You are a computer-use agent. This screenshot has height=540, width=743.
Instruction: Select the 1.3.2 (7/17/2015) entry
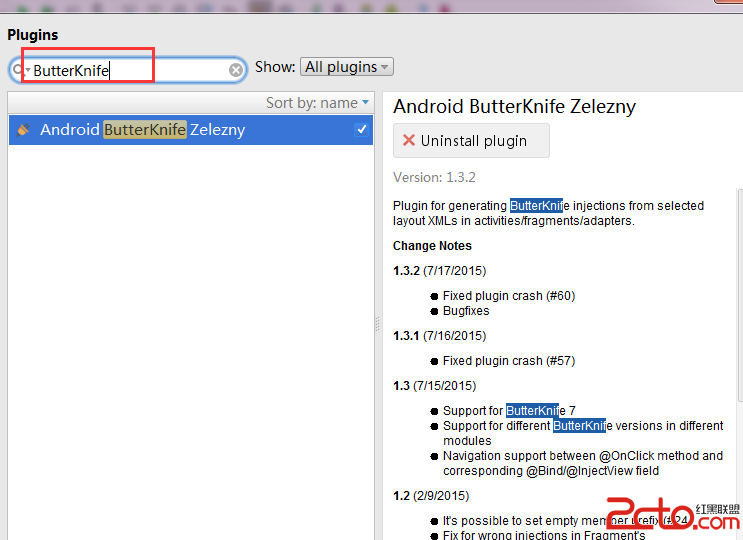click(x=439, y=271)
